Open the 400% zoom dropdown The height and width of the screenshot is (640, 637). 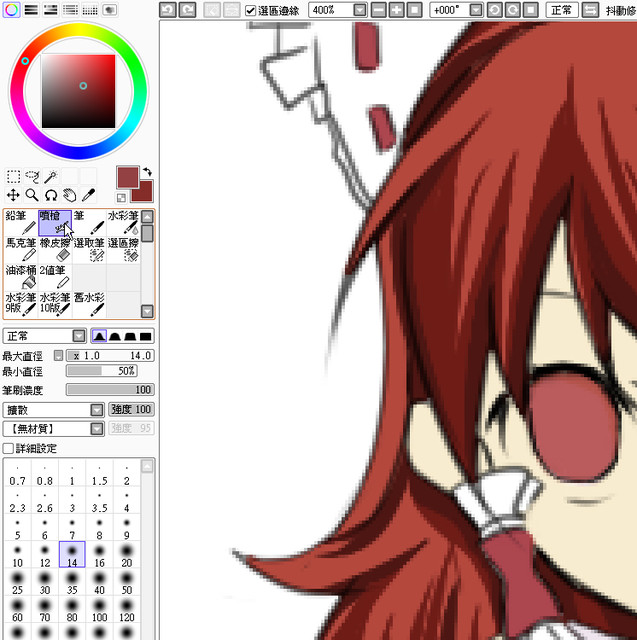(360, 10)
